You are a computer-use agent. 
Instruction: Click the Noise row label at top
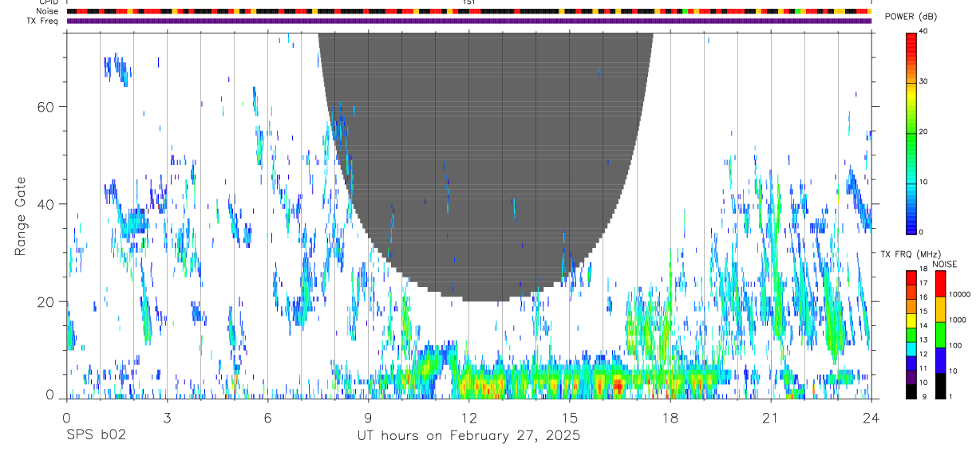coord(48,11)
